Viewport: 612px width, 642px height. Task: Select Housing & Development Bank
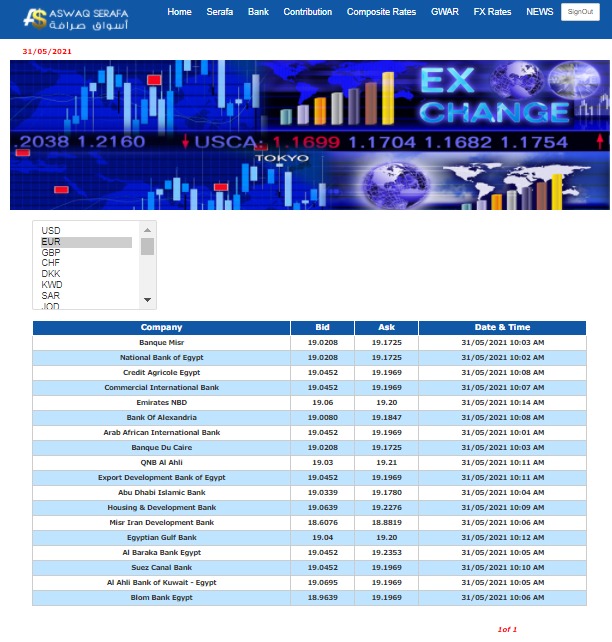161,508
